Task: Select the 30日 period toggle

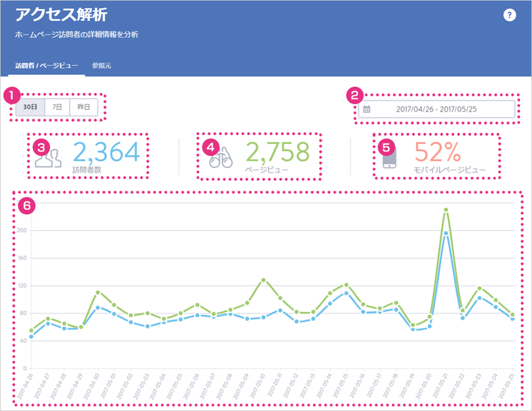Action: point(30,107)
